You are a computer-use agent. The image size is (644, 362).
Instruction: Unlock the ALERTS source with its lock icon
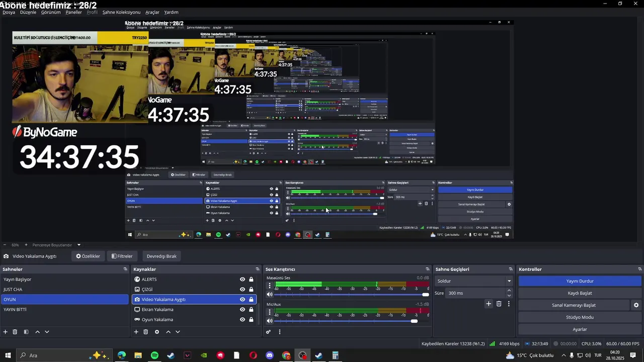pos(251,280)
